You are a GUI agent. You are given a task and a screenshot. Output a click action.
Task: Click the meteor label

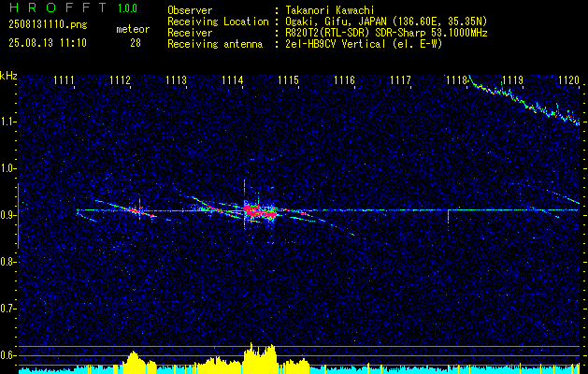[x=133, y=30]
